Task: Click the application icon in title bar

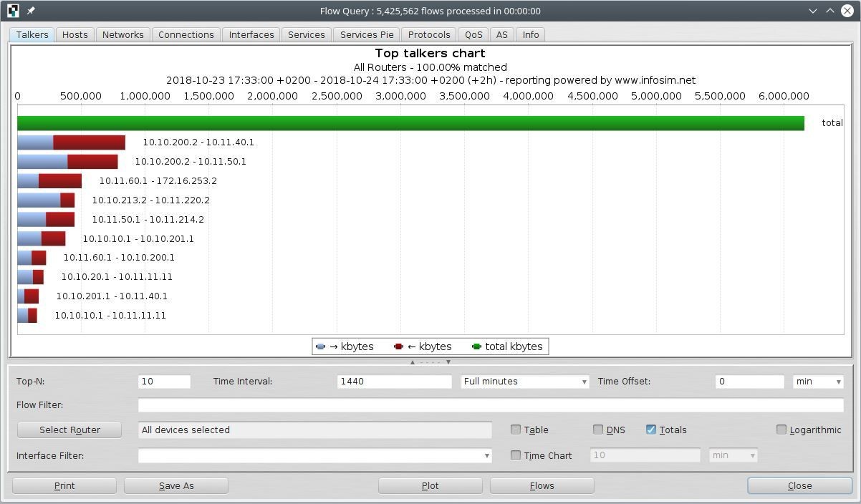Action: 13,11
